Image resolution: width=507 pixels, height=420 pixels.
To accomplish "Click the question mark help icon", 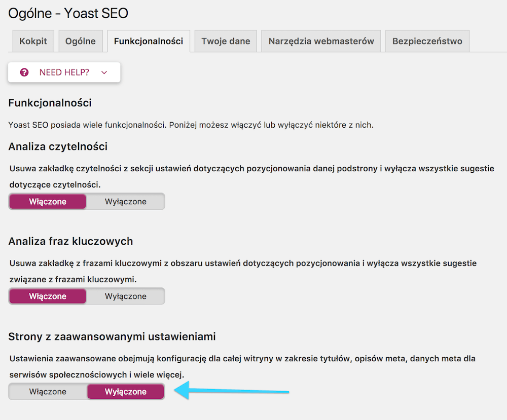I will (24, 72).
